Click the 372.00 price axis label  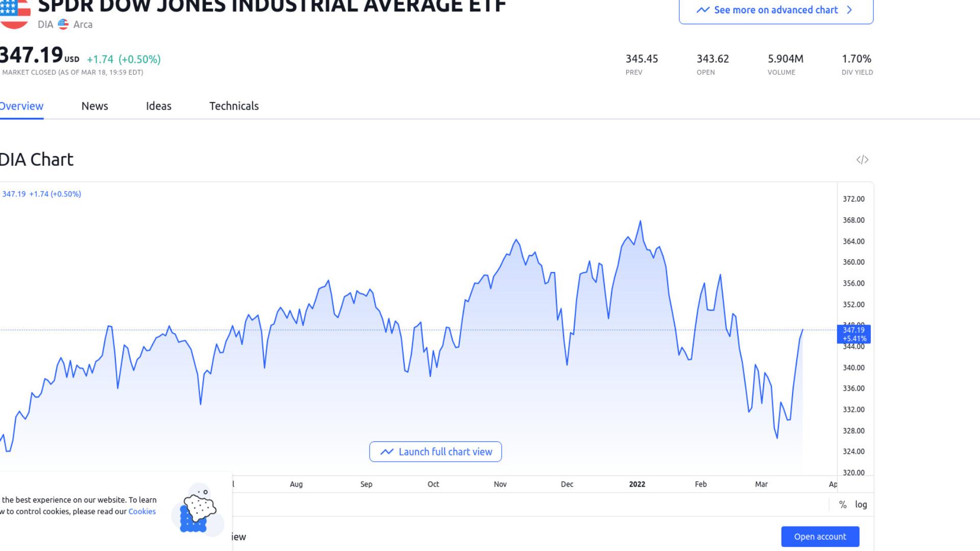coord(853,199)
